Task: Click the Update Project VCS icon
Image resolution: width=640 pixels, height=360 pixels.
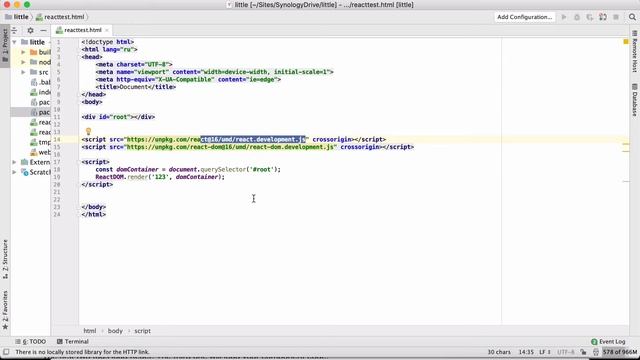Action: pyautogui.click(x=603, y=17)
